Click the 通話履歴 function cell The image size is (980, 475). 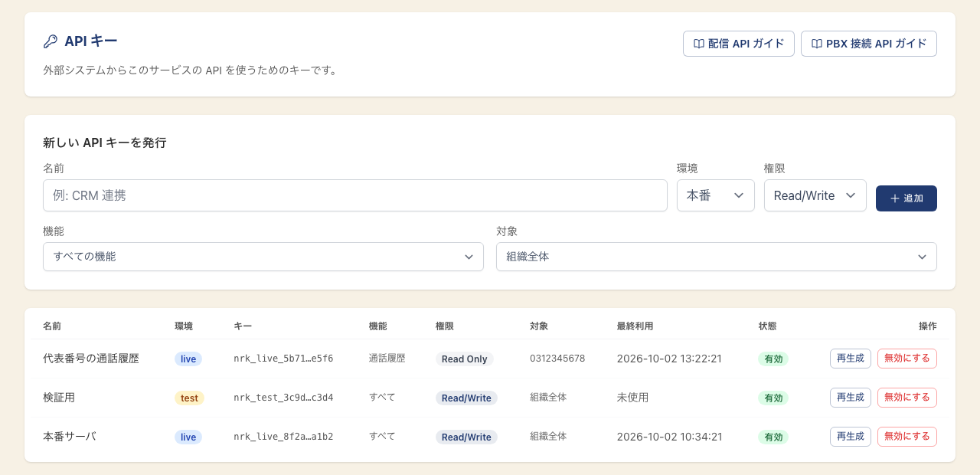[x=387, y=359]
